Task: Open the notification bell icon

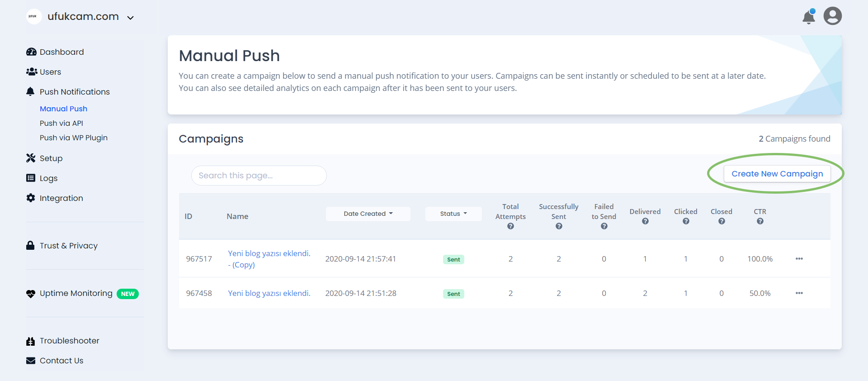Action: click(x=808, y=17)
